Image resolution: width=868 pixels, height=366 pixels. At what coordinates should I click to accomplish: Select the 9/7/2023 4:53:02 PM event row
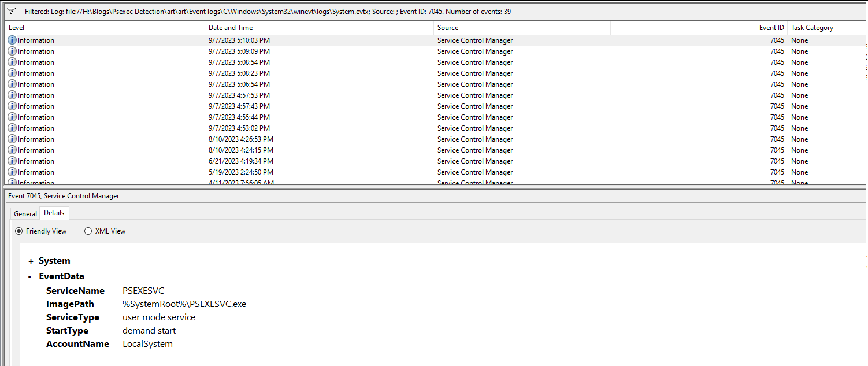[x=239, y=128]
